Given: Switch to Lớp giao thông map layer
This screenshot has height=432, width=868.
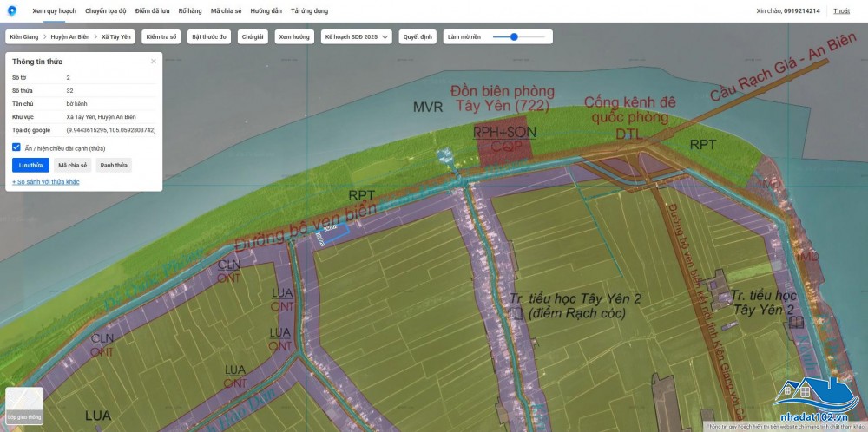Looking at the screenshot, I should click(x=23, y=407).
